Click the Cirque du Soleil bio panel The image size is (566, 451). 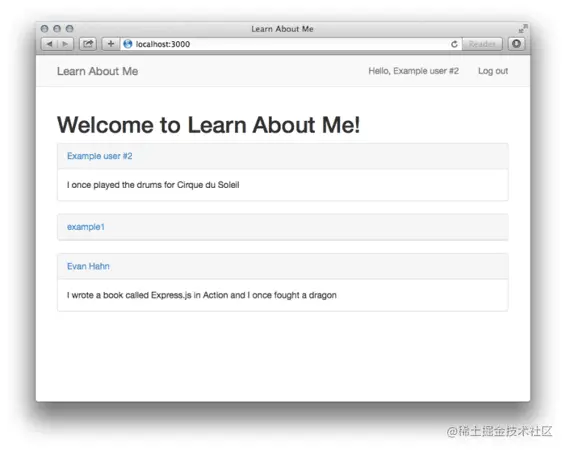[x=283, y=185]
